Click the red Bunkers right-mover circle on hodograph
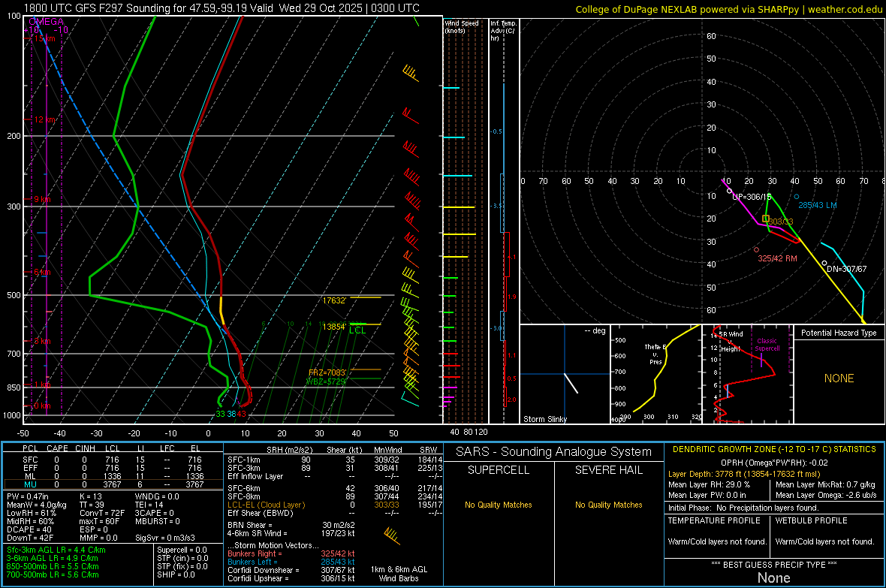The height and width of the screenshot is (588, 886). [x=757, y=250]
